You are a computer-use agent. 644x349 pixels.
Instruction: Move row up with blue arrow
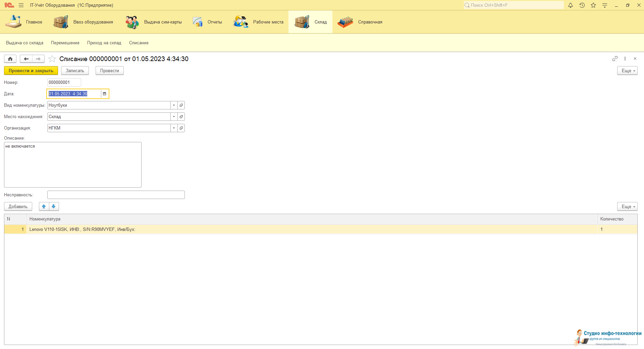tap(44, 207)
